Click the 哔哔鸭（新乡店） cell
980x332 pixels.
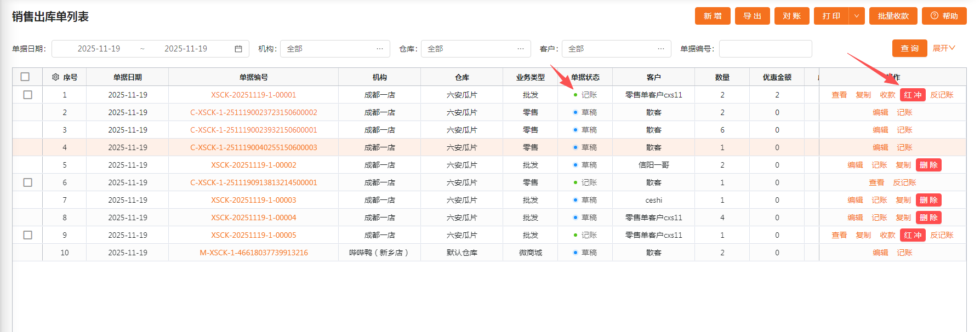[x=379, y=253]
